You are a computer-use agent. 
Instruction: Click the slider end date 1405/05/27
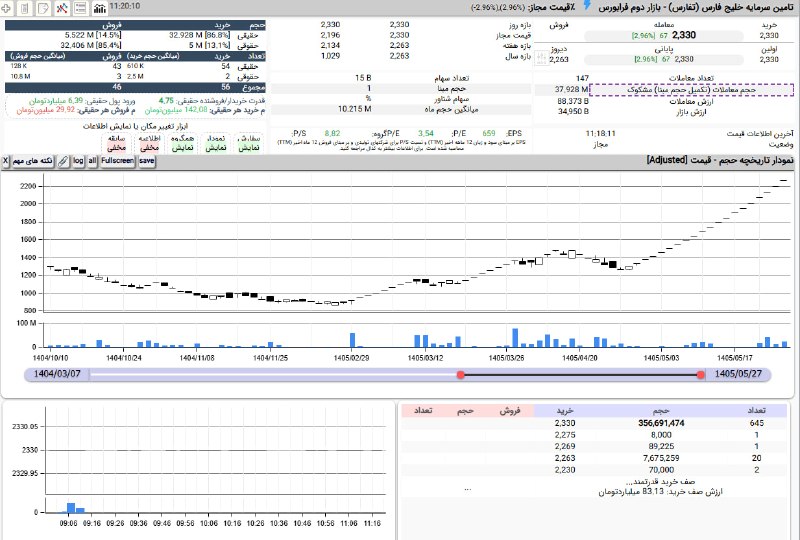tap(738, 374)
